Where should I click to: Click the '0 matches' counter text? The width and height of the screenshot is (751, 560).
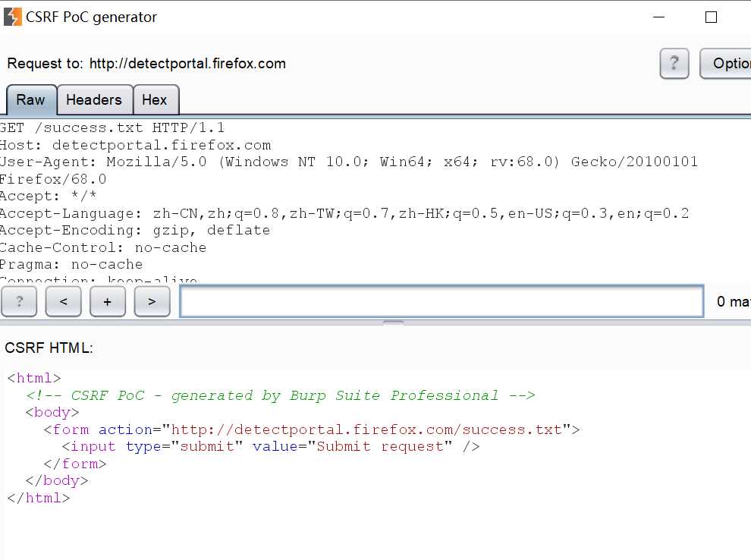click(734, 301)
